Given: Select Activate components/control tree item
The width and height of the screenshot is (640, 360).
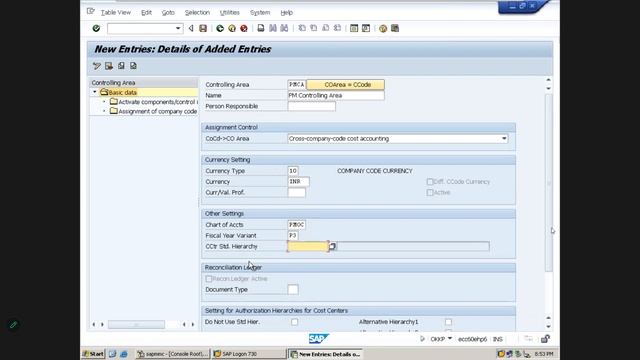Looking at the screenshot, I should click(x=153, y=102).
